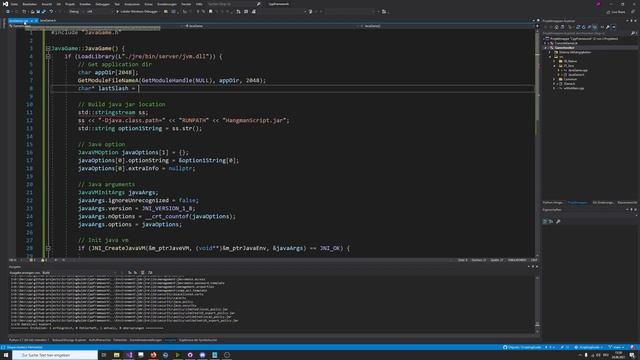
Task: Collapse the if JNI_CreateJavaVM block
Action: 48,248
